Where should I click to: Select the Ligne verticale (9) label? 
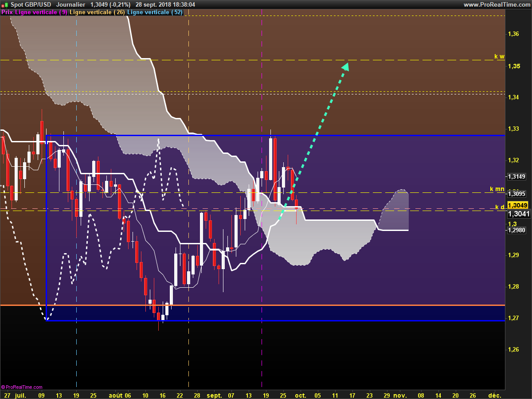tap(41, 12)
